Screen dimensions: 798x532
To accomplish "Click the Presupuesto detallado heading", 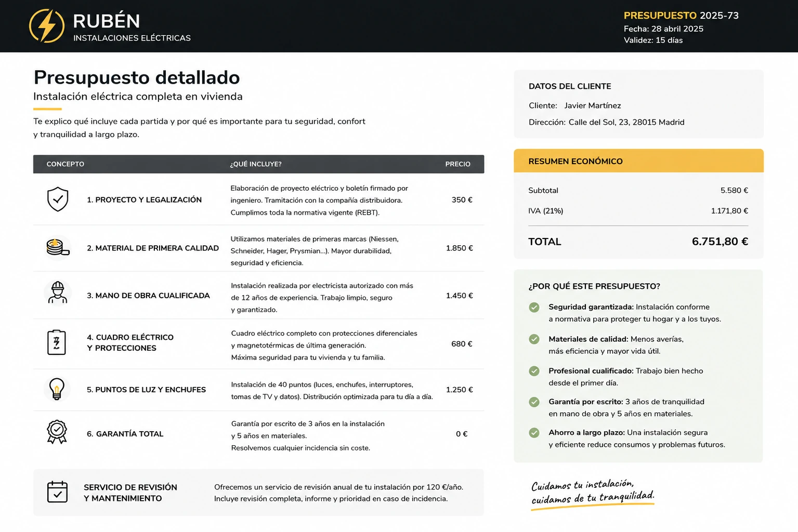I will (137, 77).
